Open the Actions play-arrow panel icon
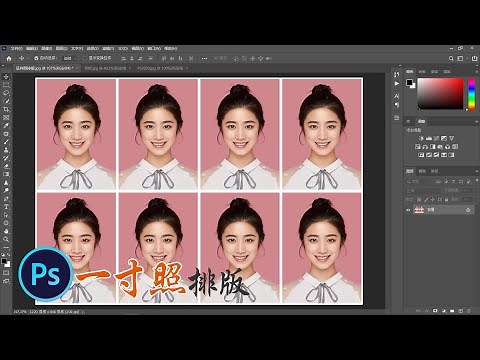480x360 pixels. 396,83
